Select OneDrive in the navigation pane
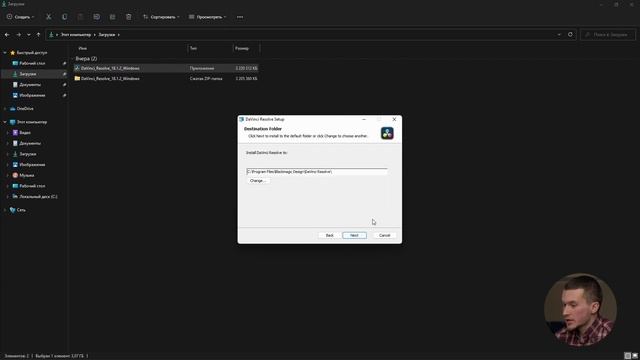 21,109
